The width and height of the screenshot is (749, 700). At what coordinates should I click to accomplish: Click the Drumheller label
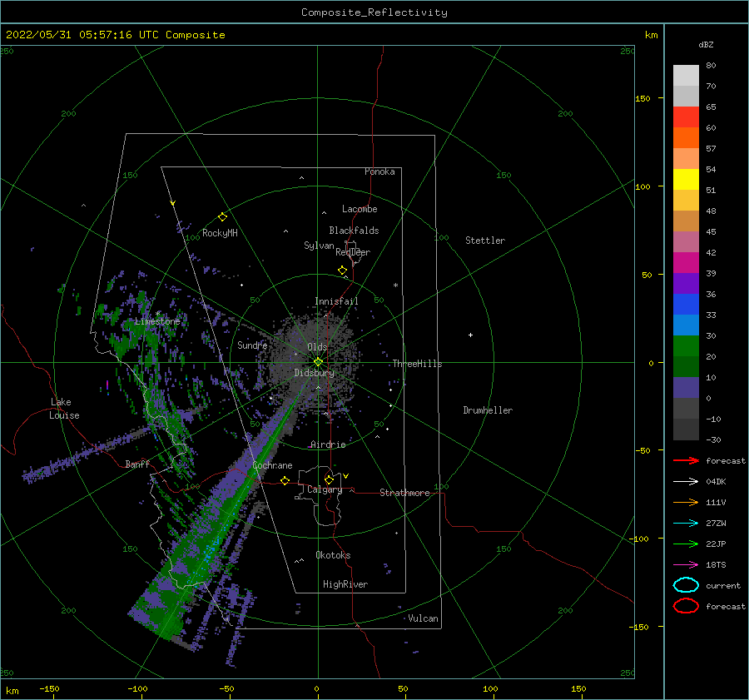488,410
